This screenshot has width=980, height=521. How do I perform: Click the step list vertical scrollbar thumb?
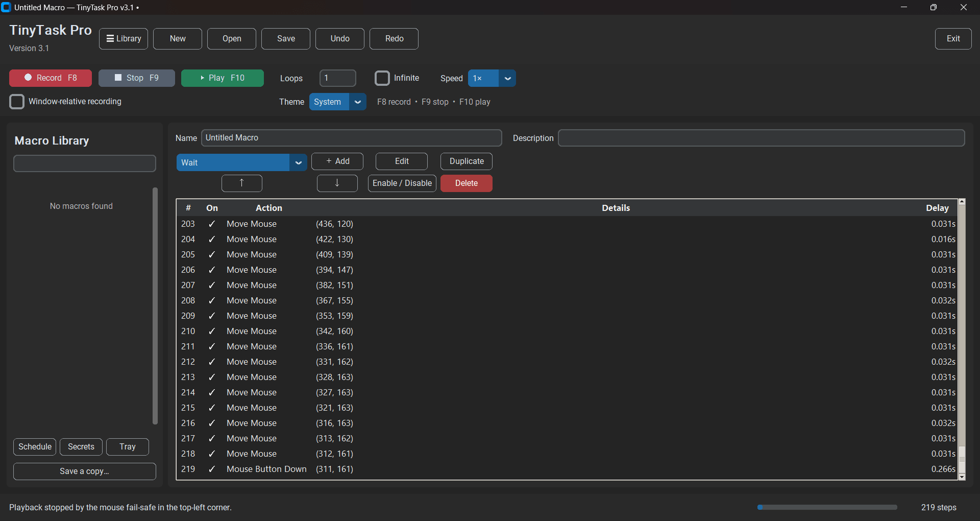pyautogui.click(x=962, y=459)
